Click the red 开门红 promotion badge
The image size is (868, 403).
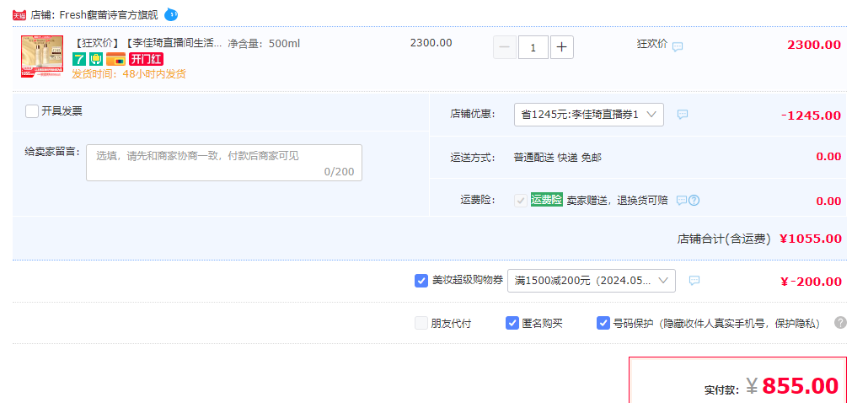point(146,59)
